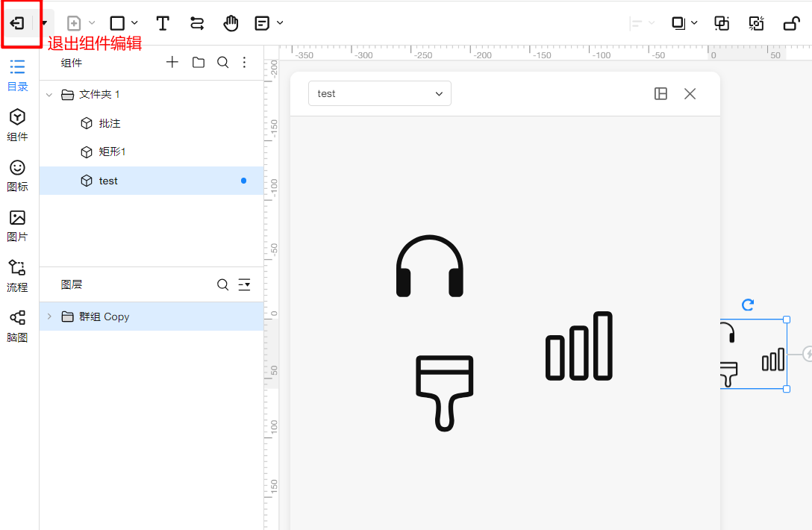Expand the 群组 Copy layer group
This screenshot has width=812, height=530.
pyautogui.click(x=49, y=317)
